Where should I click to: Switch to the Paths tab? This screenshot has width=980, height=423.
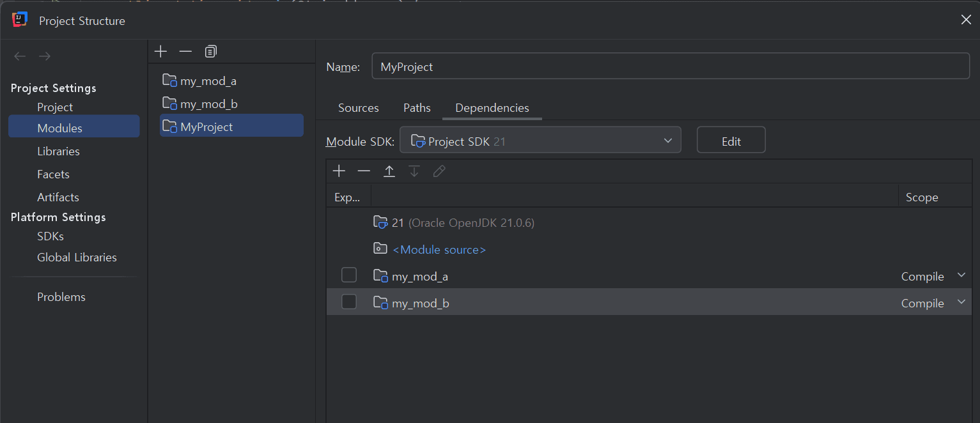[x=417, y=108]
